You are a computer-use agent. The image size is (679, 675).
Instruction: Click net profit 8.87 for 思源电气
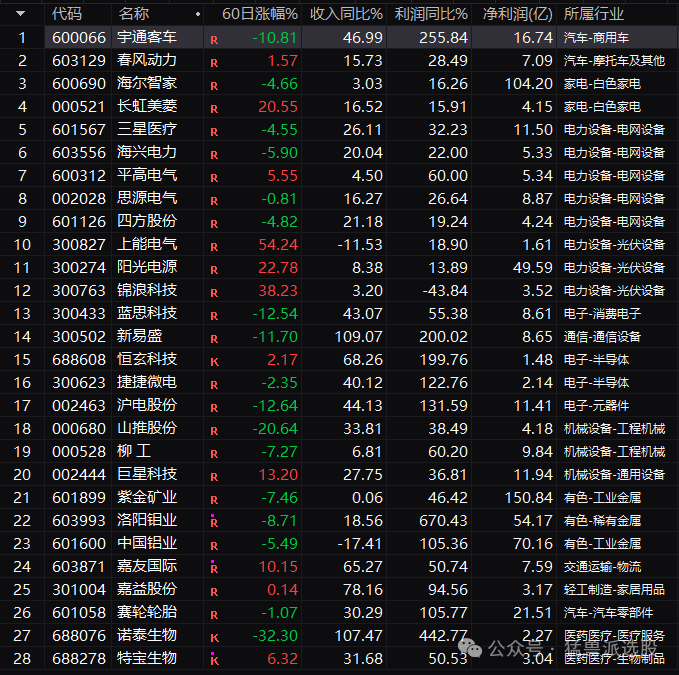point(537,198)
